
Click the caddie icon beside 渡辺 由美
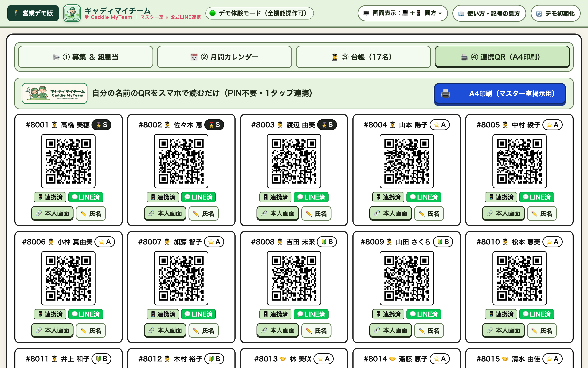(x=280, y=125)
